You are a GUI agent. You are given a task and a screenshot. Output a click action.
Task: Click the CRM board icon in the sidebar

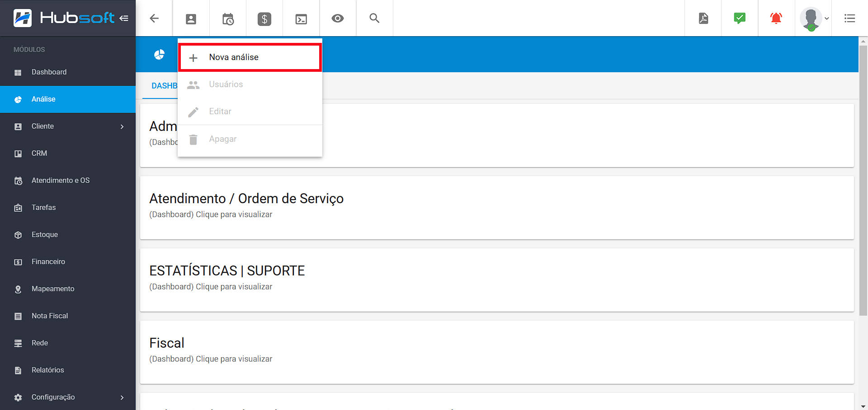pos(18,154)
